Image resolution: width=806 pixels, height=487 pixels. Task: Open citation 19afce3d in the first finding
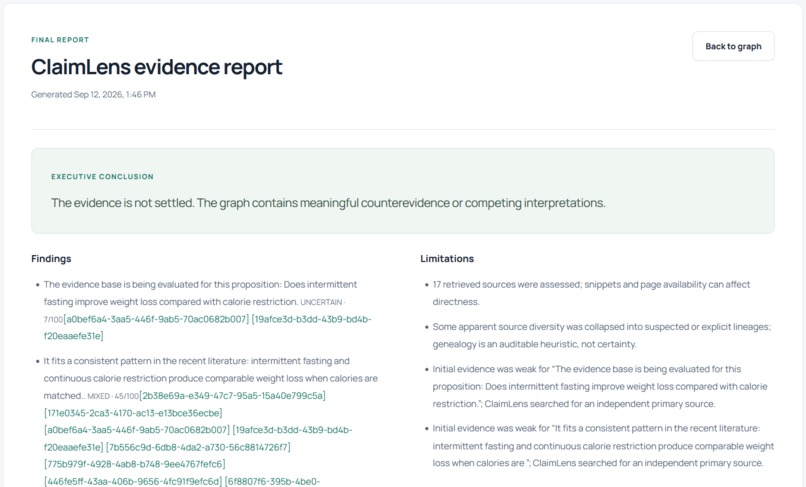point(208,328)
